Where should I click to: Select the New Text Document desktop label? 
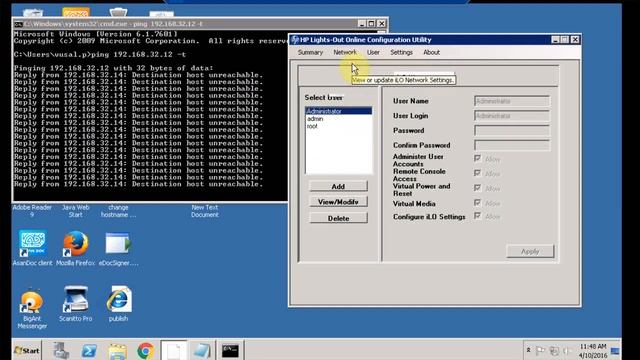click(x=204, y=211)
